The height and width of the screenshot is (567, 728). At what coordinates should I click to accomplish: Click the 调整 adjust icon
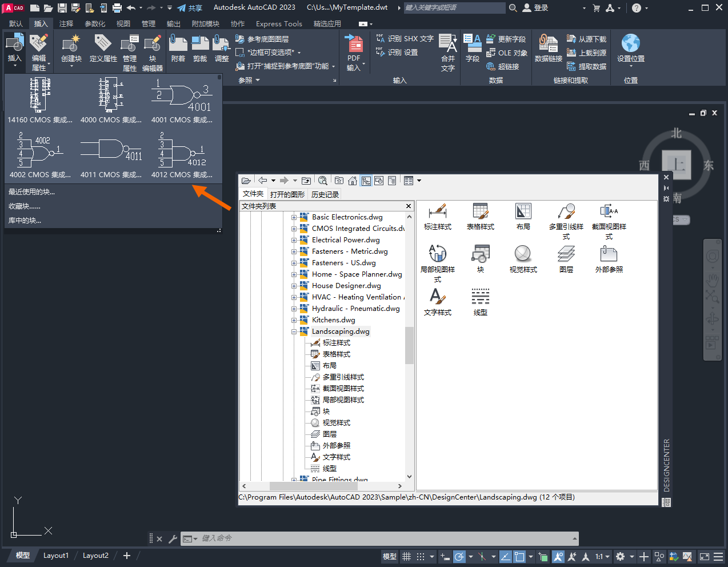coord(221,43)
